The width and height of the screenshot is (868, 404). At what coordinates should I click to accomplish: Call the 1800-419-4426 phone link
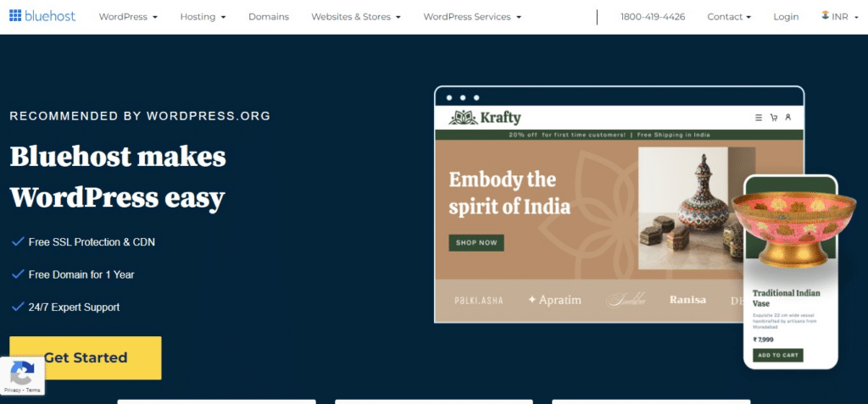pyautogui.click(x=653, y=17)
